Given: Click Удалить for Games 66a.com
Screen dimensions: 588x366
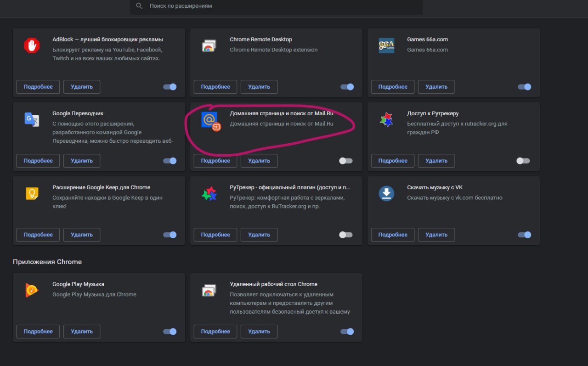Looking at the screenshot, I should [x=436, y=87].
